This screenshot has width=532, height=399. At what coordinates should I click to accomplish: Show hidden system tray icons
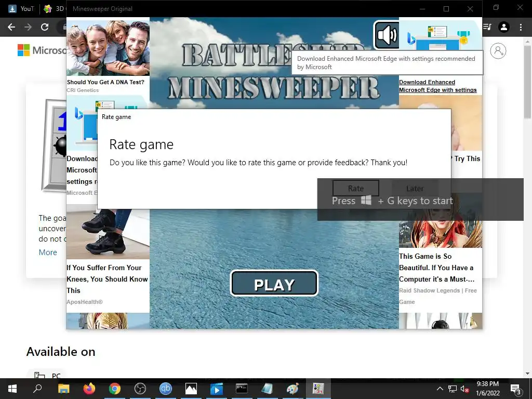[x=440, y=389]
